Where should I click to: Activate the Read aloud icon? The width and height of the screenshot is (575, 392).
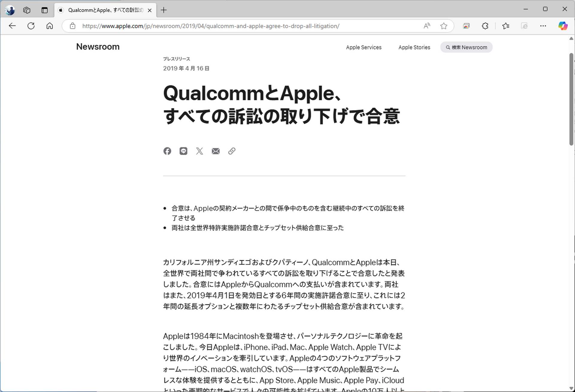pyautogui.click(x=427, y=26)
